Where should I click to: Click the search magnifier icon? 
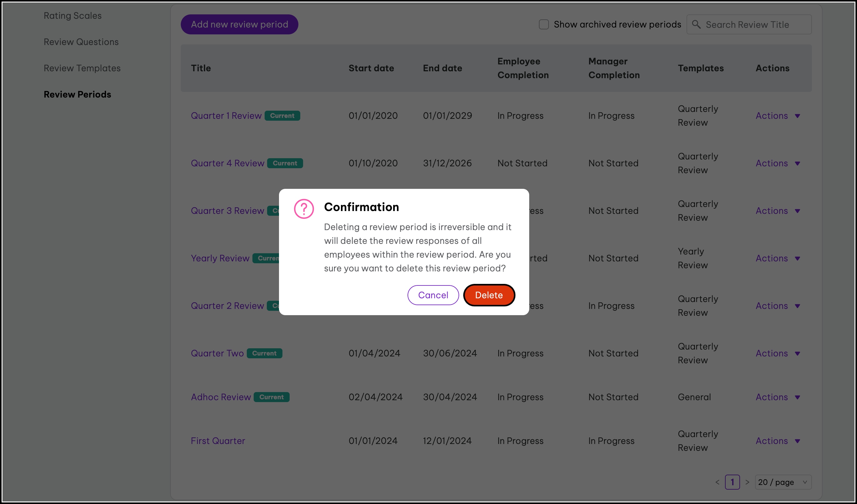tap(696, 24)
